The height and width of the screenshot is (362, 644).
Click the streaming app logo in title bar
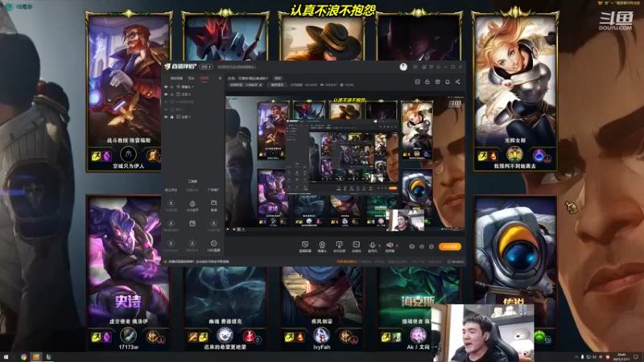[x=180, y=67]
